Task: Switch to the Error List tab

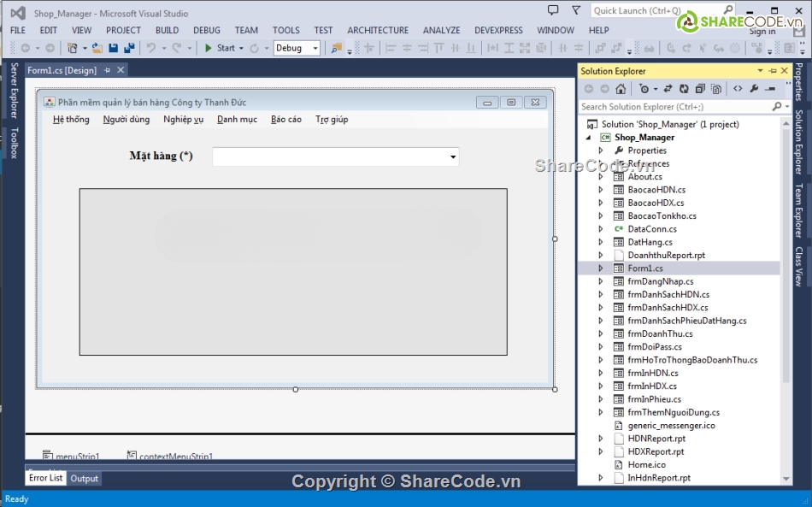Action: (x=45, y=478)
